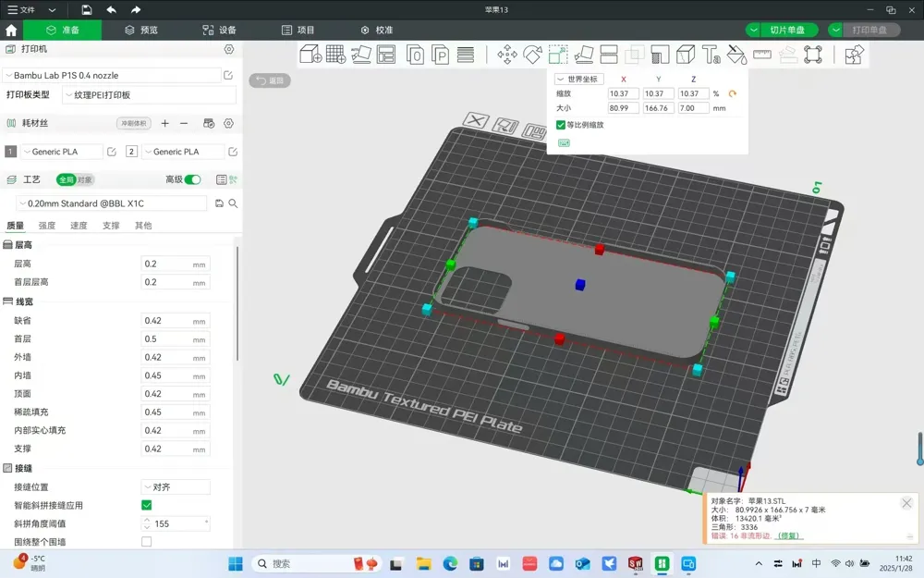Open the 世界坐标 coordinate dropdown
924x578 pixels.
pos(578,79)
